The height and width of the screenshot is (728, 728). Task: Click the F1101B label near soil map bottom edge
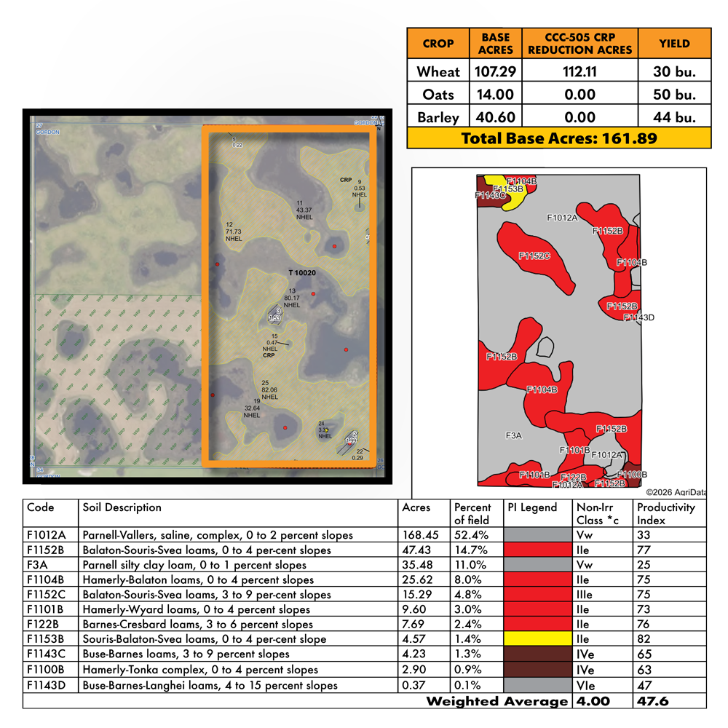pos(534,475)
